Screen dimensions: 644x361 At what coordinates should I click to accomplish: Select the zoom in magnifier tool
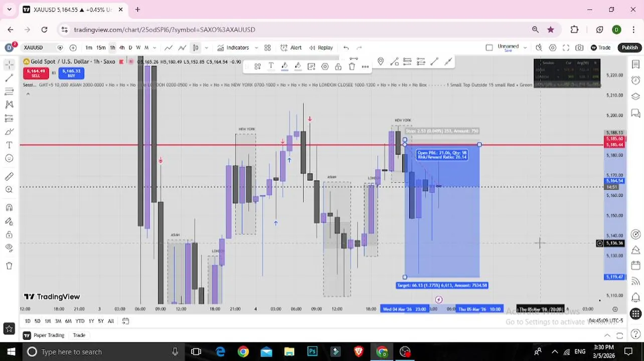click(9, 190)
